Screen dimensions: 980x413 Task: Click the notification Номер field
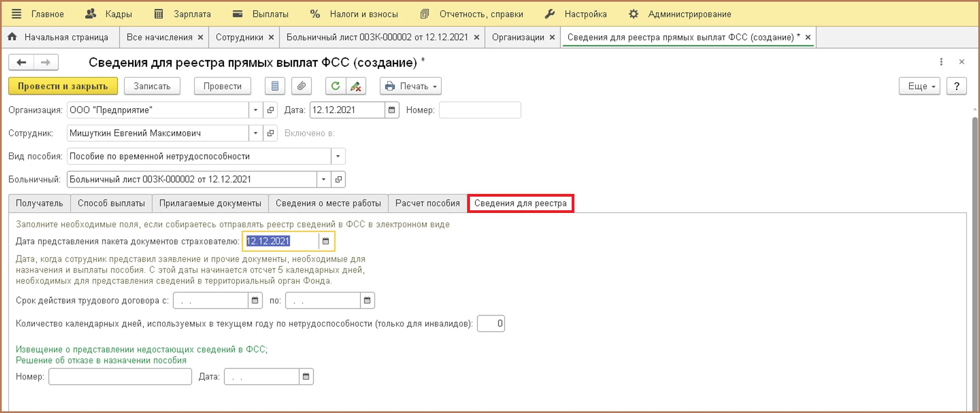coord(120,377)
